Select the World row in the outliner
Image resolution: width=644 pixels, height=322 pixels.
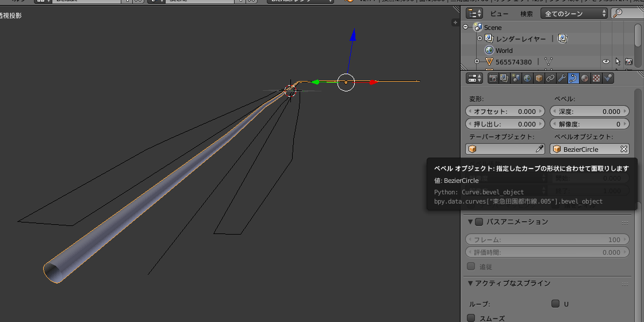coord(504,51)
